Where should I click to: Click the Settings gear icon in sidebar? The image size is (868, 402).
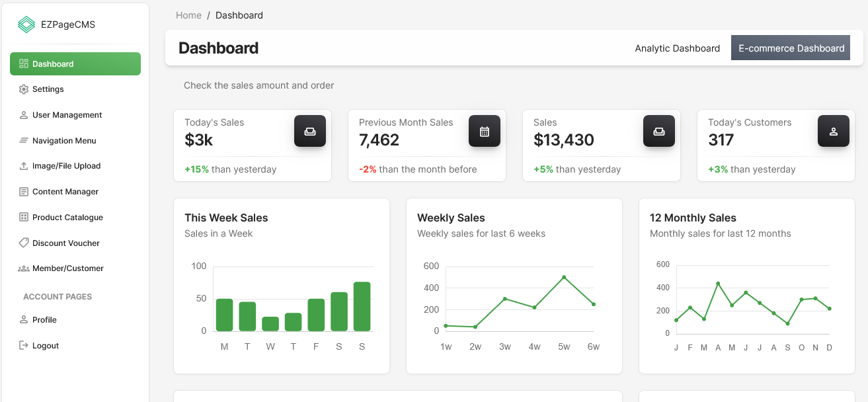[24, 89]
